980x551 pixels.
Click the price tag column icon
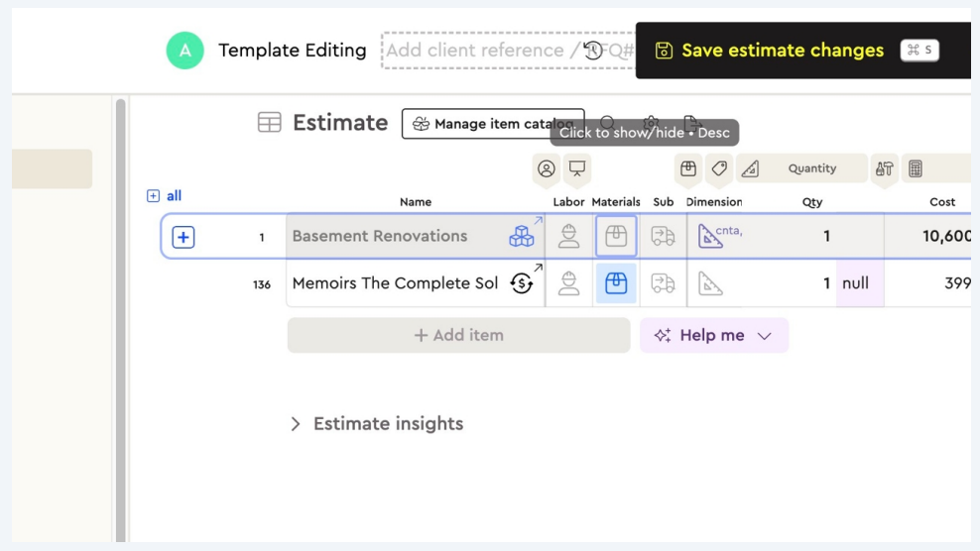coord(719,168)
